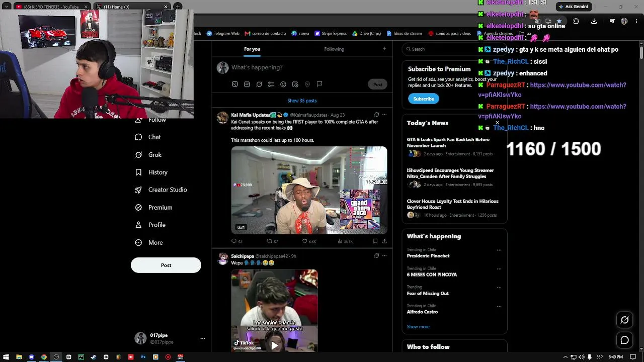Open Chrome extensions puzzle icon
The width and height of the screenshot is (644, 362).
click(x=576, y=21)
